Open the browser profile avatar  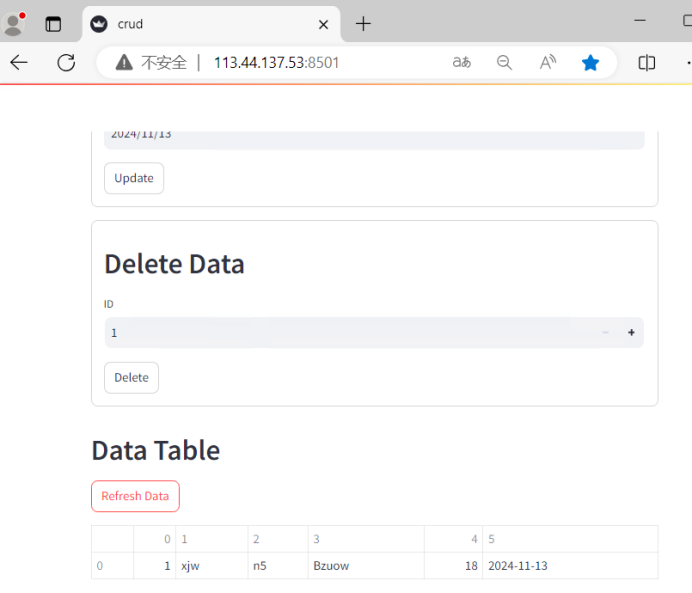(14, 24)
